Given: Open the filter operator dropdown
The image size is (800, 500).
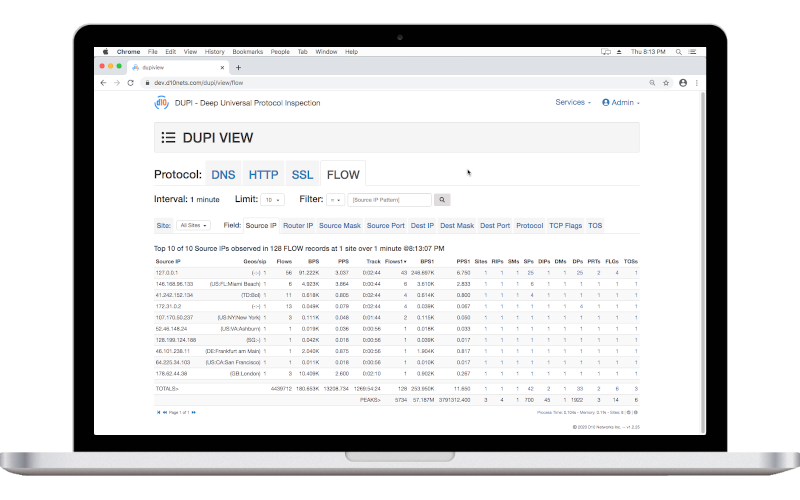Looking at the screenshot, I should coord(335,200).
